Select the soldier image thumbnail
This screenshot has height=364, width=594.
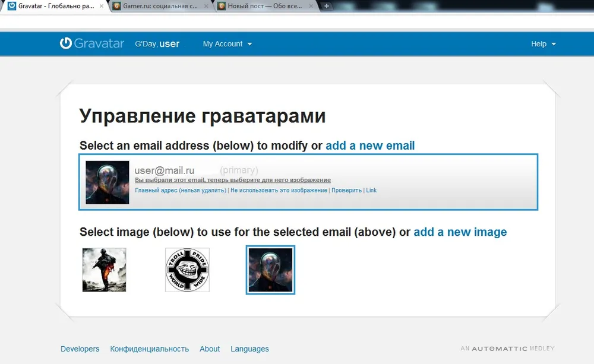click(x=104, y=270)
